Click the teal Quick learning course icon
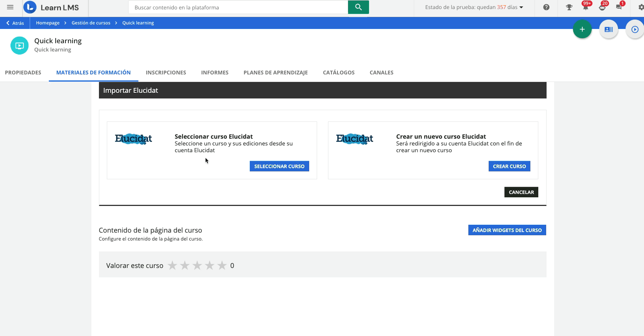This screenshot has width=644, height=336. coord(20,45)
